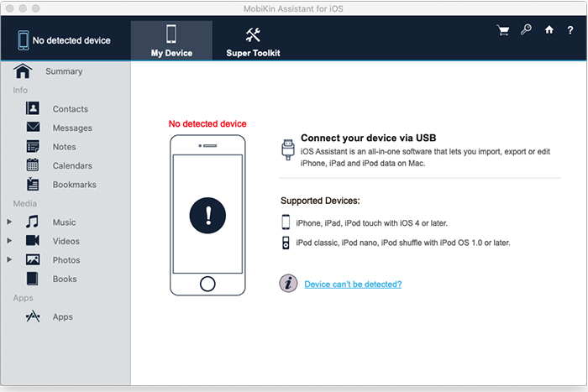Image resolution: width=588 pixels, height=392 pixels.
Task: Click the Summary house icon in the sidebar
Action: 23,71
